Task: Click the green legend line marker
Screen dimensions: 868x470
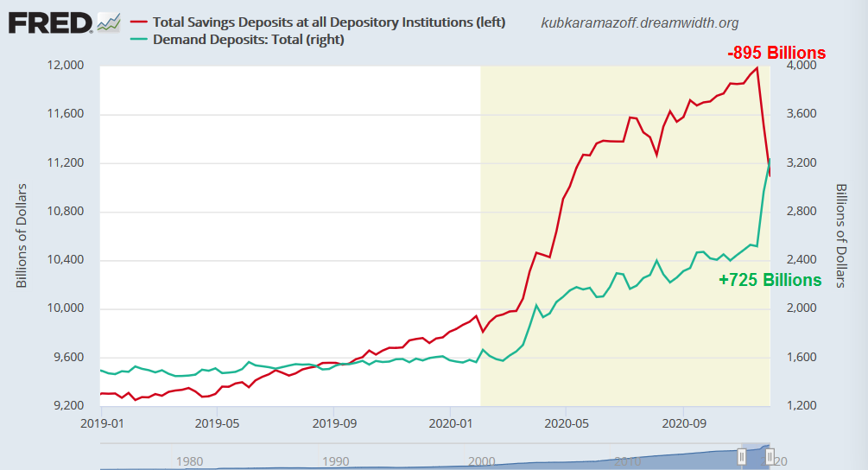Action: coord(137,39)
